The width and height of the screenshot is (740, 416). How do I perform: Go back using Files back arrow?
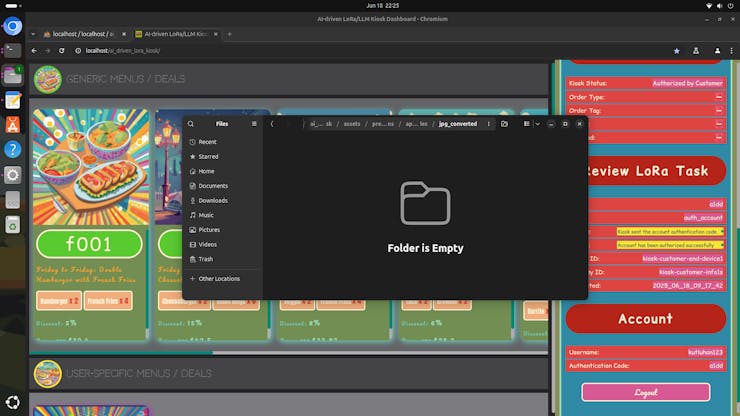pos(273,124)
